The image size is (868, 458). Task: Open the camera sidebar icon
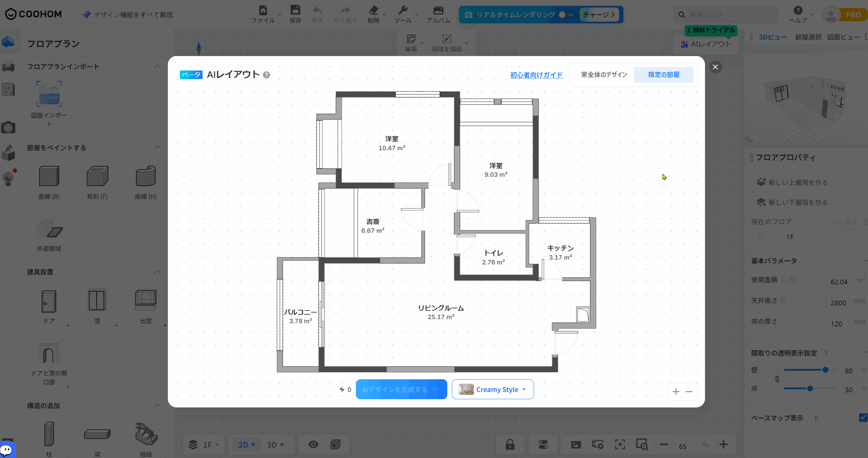(8, 127)
